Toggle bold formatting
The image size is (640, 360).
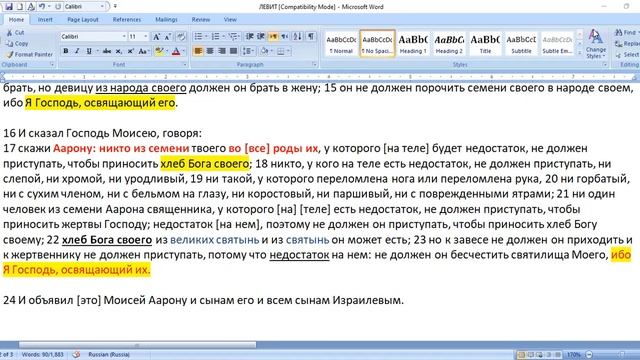(65, 51)
